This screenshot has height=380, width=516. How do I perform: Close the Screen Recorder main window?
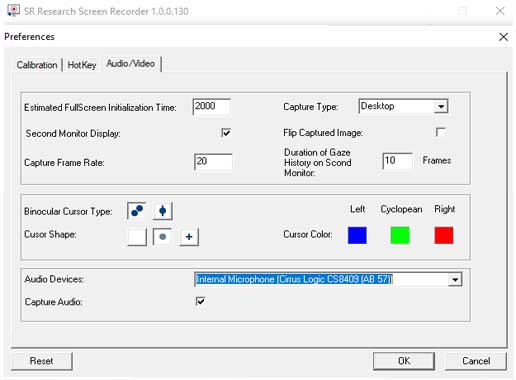click(x=500, y=11)
